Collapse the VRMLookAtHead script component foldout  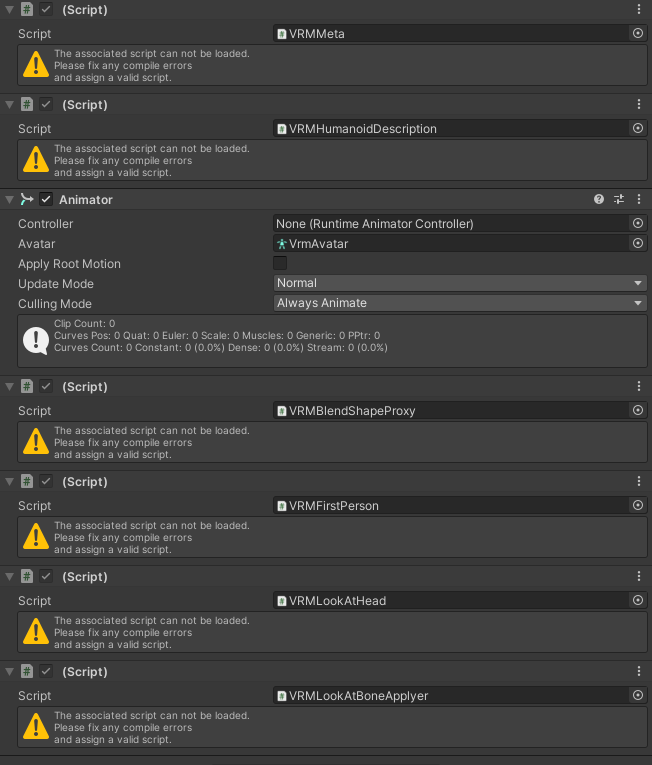coord(9,577)
